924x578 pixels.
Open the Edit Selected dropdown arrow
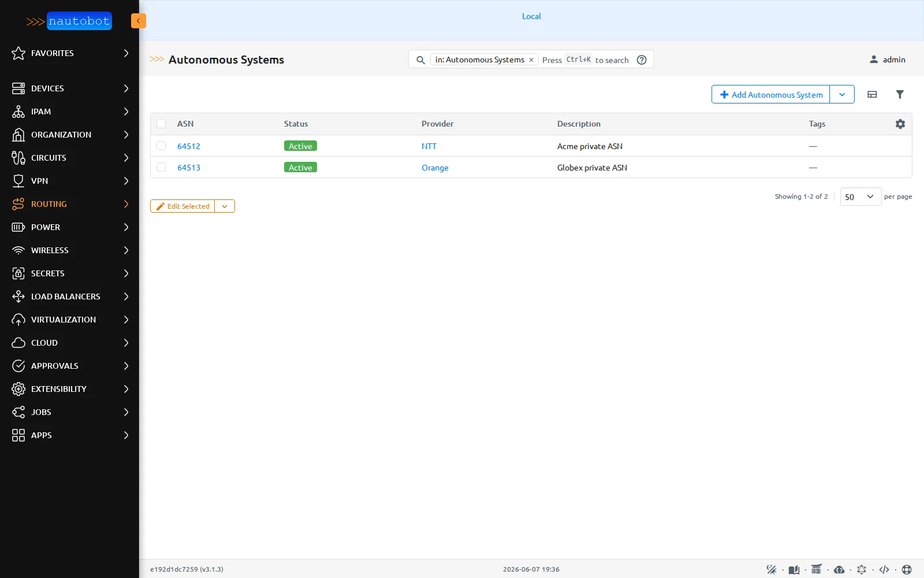[x=225, y=206]
